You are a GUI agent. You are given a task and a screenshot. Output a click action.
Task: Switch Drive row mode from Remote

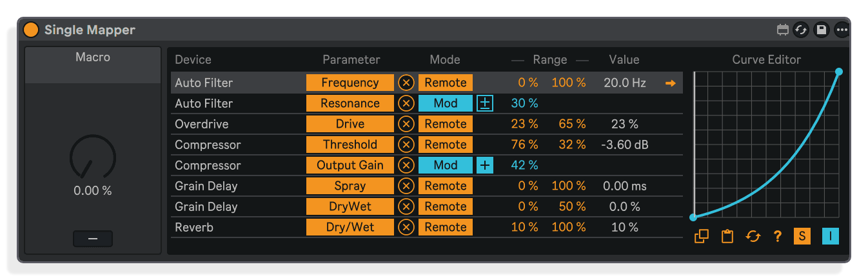pyautogui.click(x=446, y=124)
